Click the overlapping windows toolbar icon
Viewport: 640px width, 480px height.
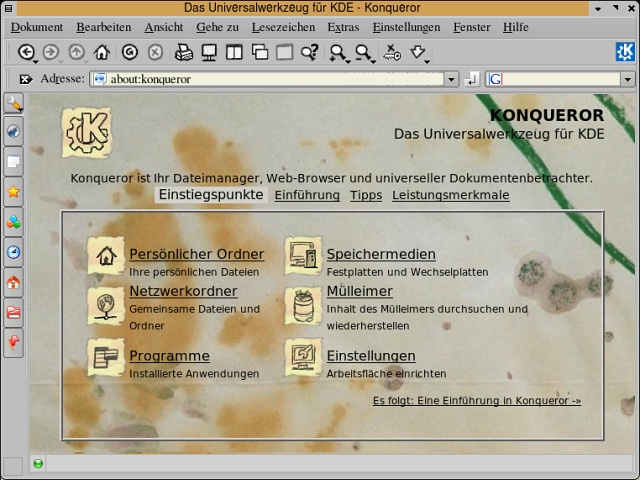point(260,52)
